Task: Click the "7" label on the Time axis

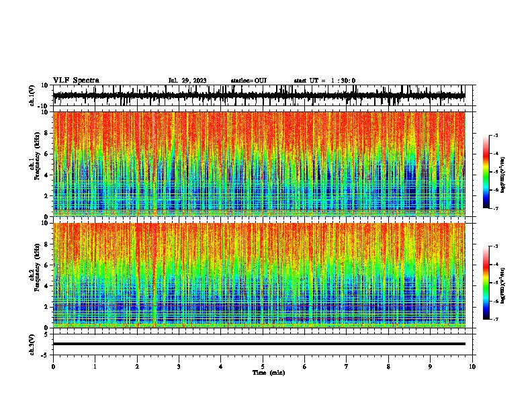Action: (347, 367)
